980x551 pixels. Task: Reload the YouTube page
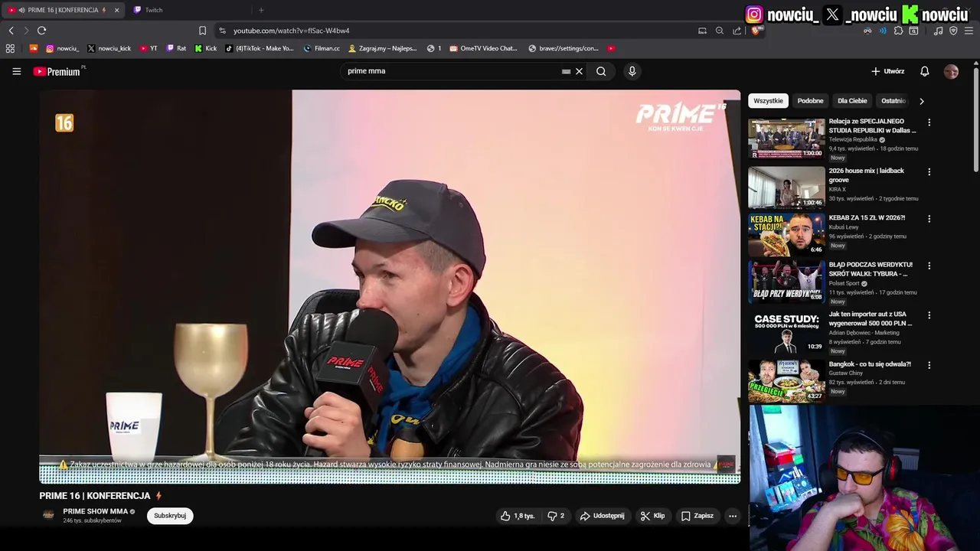41,31
